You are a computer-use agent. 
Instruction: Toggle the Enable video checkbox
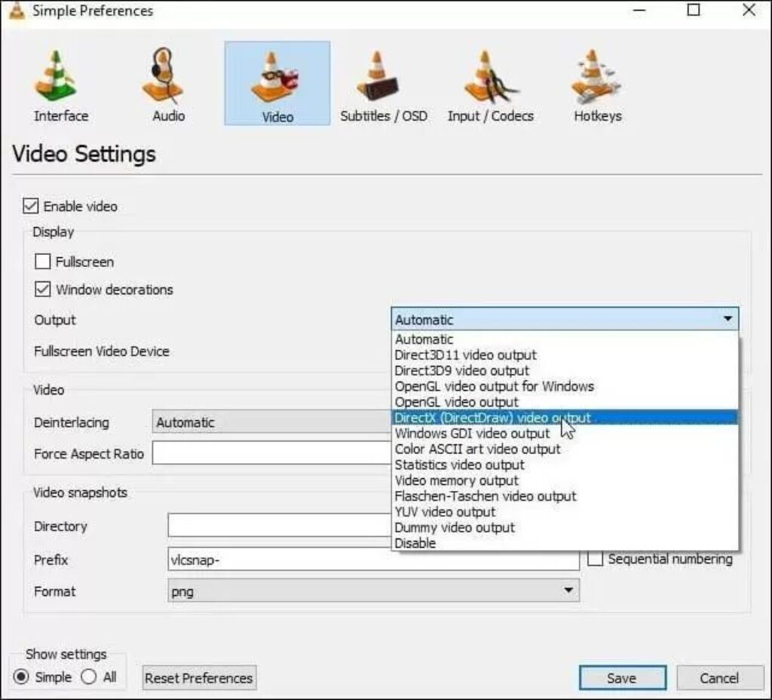tap(30, 206)
